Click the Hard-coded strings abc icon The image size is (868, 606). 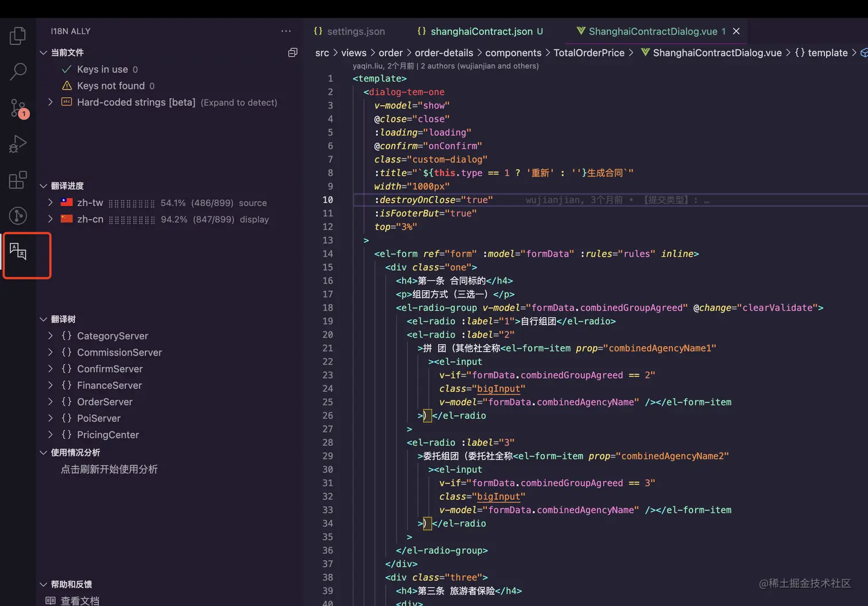coord(67,102)
